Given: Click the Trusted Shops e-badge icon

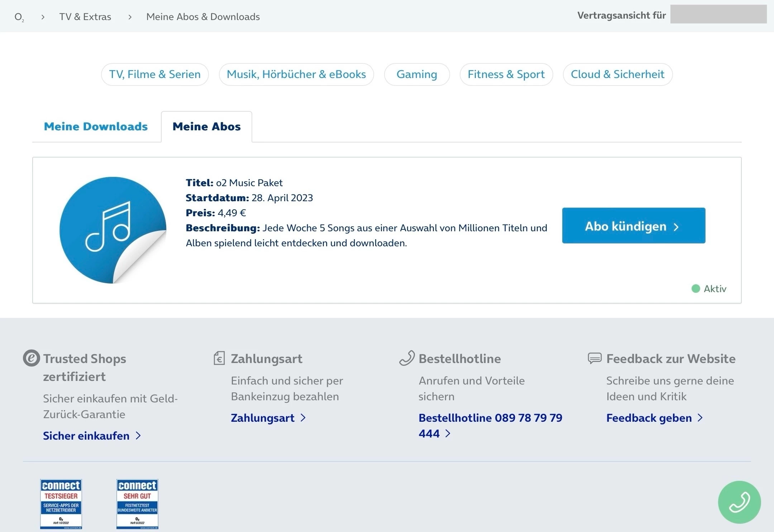Looking at the screenshot, I should (32, 358).
